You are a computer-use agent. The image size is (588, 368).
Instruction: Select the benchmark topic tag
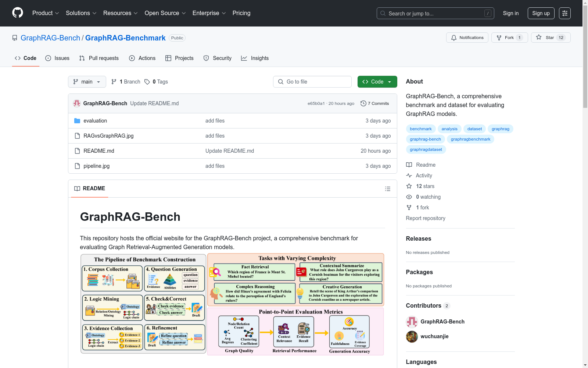click(421, 129)
